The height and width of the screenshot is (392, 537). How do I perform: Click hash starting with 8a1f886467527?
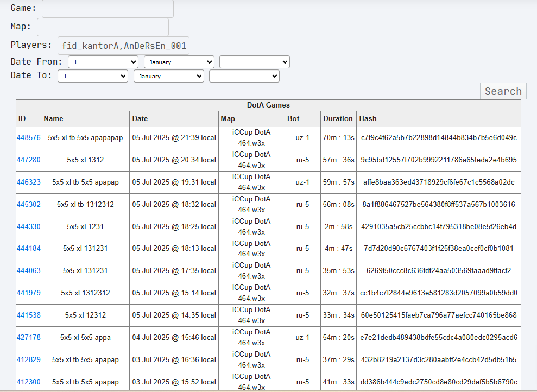click(439, 204)
